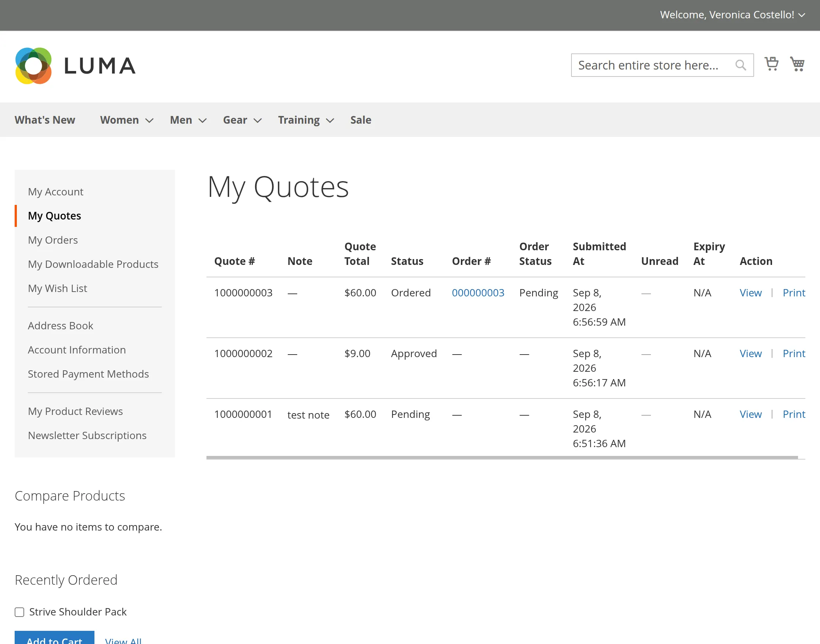
Task: Tick the Strive Shoulder Pack checkbox
Action: click(x=19, y=611)
